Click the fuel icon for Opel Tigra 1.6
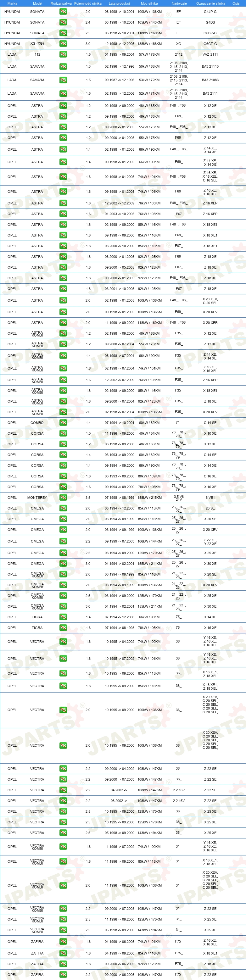The width and height of the screenshot is (246, 980). pos(63,628)
